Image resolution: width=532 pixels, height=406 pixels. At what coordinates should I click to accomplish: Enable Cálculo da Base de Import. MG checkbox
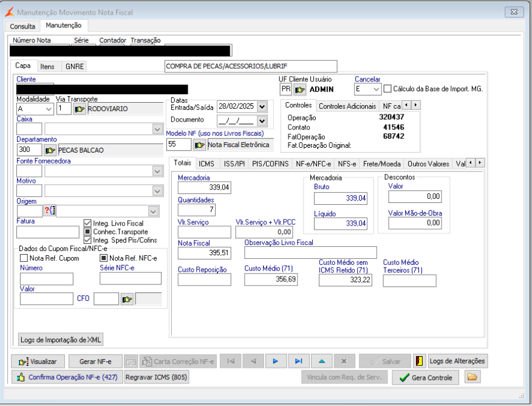[x=388, y=89]
